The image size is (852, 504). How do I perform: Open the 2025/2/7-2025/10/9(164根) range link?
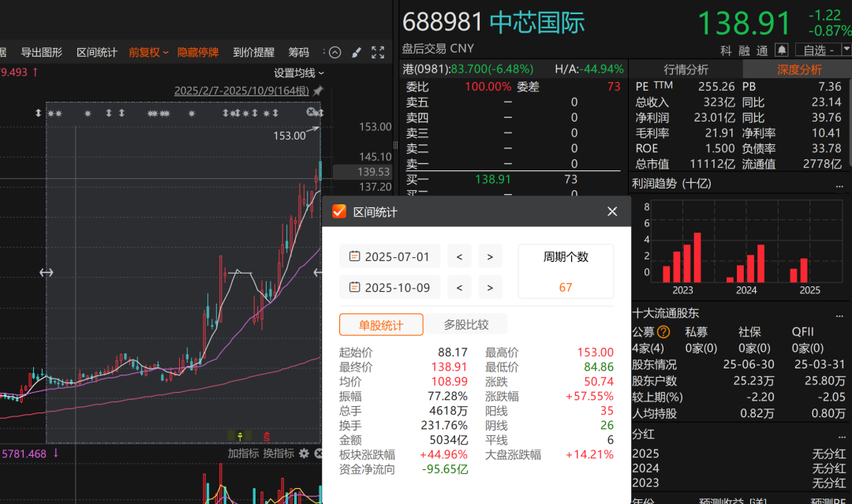[241, 91]
